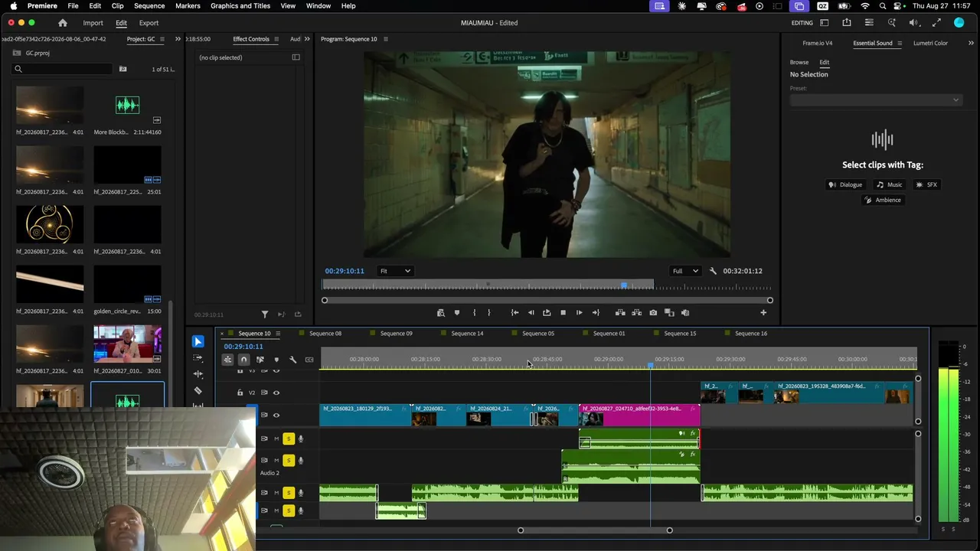Switch to Export mode
The height and width of the screenshot is (551, 980).
coord(149,23)
